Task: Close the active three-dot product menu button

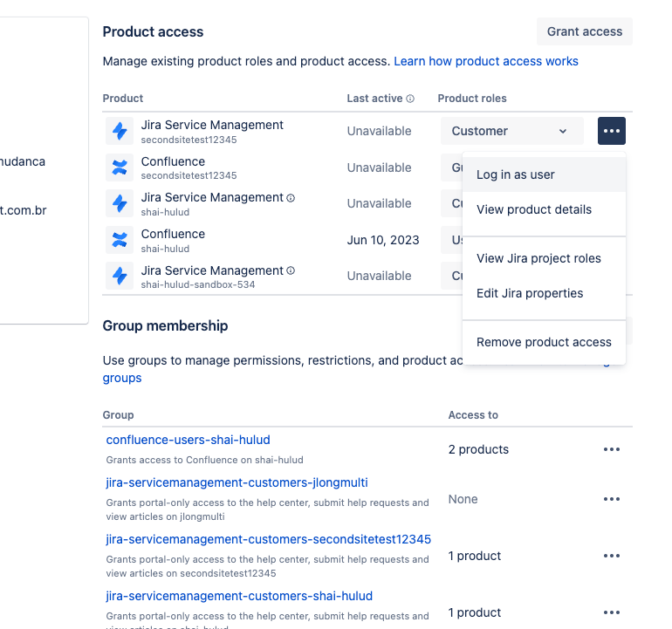Action: 612,131
